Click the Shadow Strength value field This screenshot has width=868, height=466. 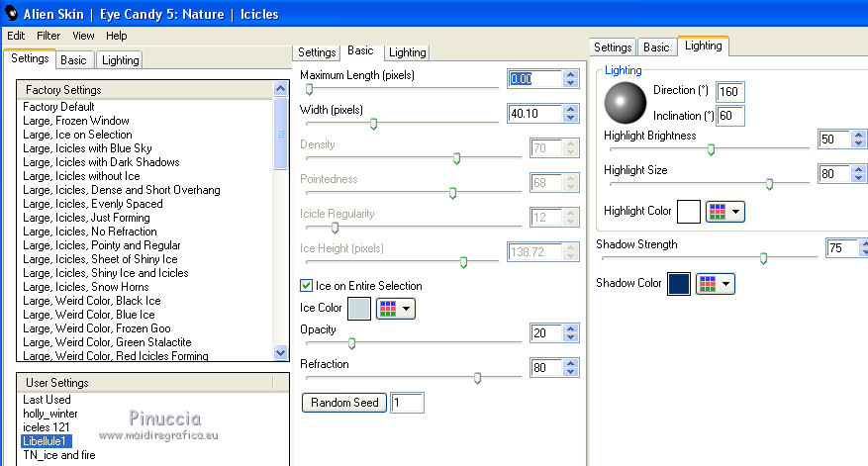tap(841, 248)
